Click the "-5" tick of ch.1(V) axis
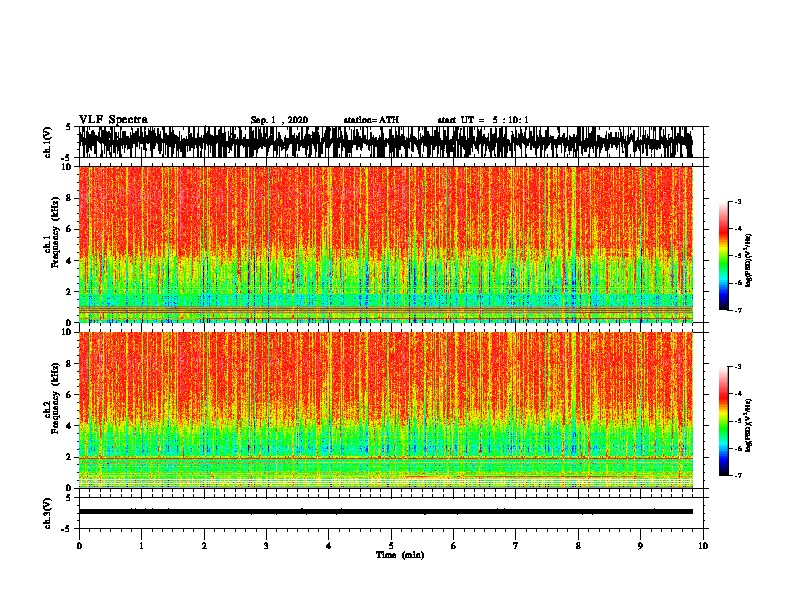The width and height of the screenshot is (792, 612). 67,158
